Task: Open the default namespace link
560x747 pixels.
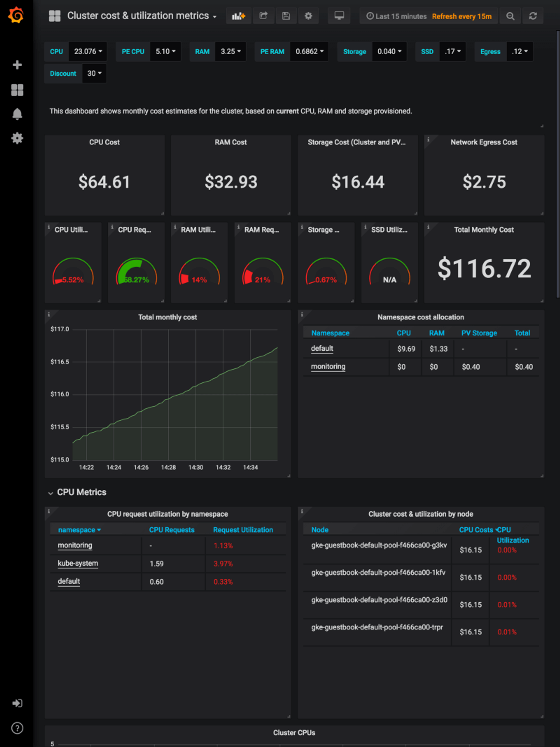Action: click(x=321, y=349)
